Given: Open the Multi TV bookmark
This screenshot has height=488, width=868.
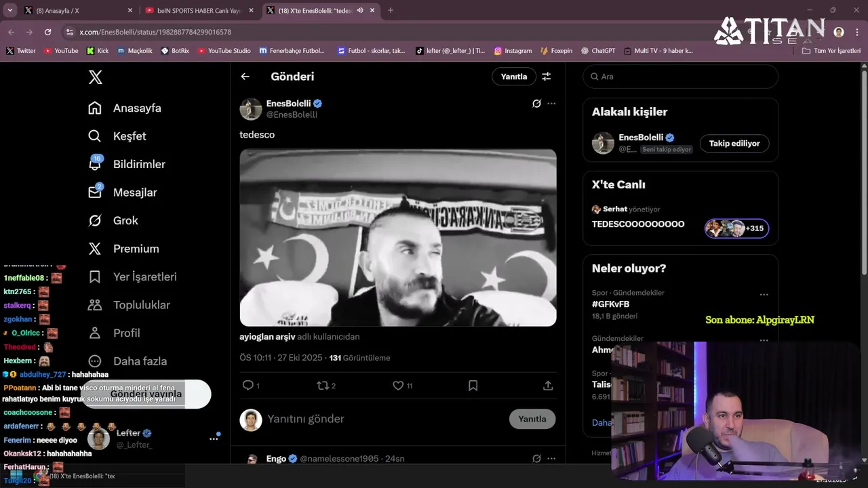Looking at the screenshot, I should coord(658,51).
